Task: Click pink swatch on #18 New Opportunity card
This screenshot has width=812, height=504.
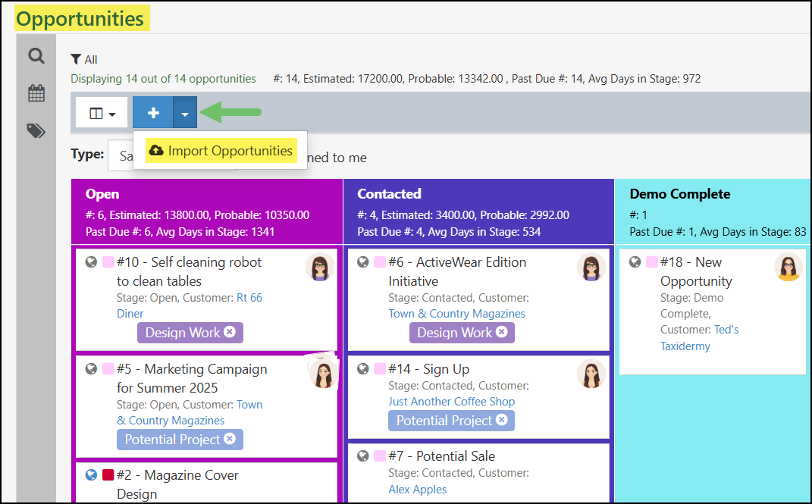Action: coord(651,261)
